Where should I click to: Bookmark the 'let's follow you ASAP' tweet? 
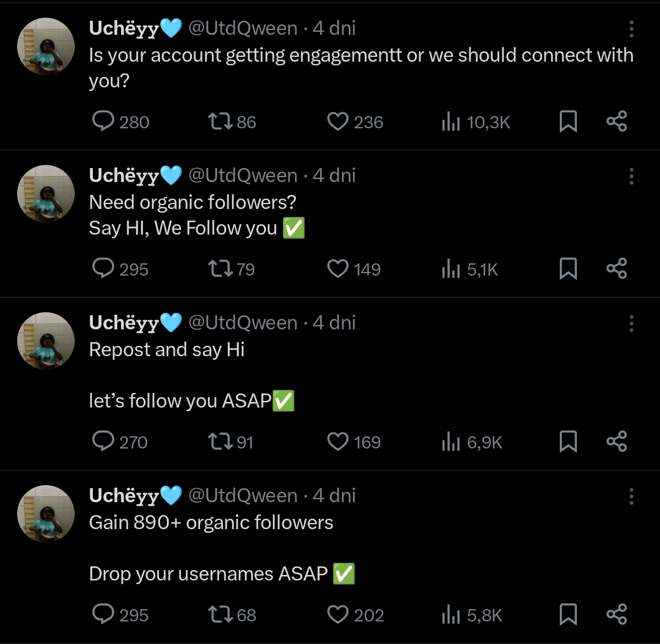568,441
